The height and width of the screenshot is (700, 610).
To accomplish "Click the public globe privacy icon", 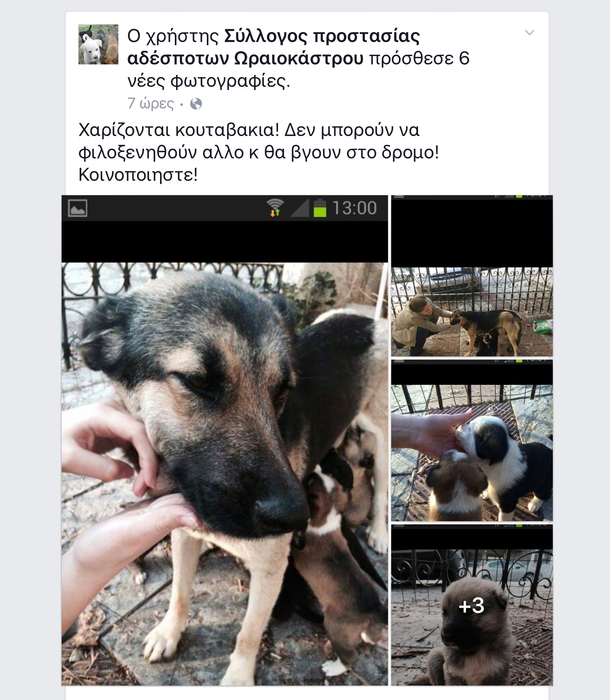I will point(196,104).
